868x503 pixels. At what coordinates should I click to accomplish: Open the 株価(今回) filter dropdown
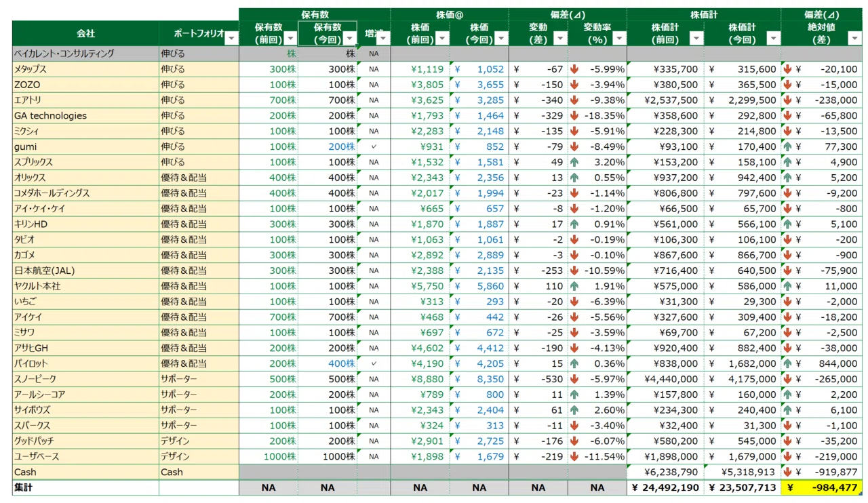click(501, 39)
